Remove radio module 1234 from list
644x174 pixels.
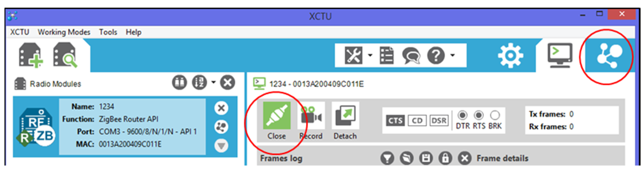pos(221,108)
